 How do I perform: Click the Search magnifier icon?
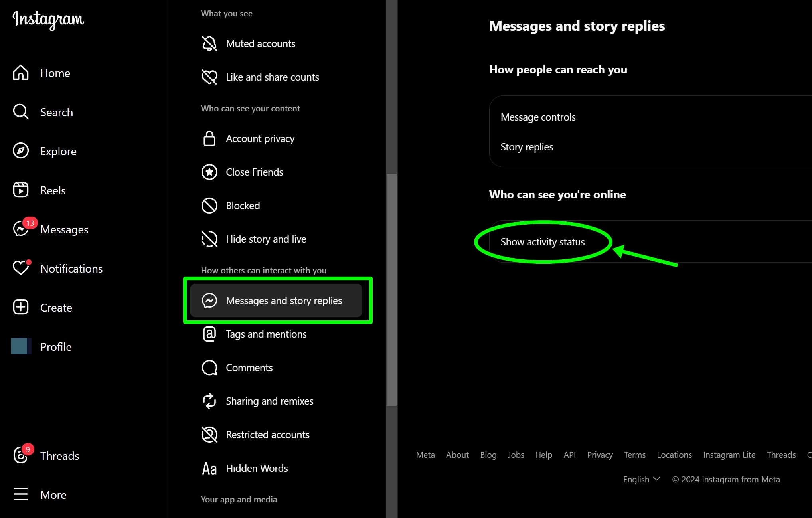pyautogui.click(x=21, y=112)
